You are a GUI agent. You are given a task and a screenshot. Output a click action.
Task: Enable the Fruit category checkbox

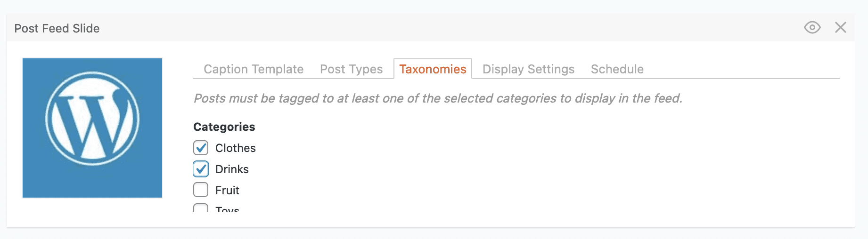[x=201, y=190]
